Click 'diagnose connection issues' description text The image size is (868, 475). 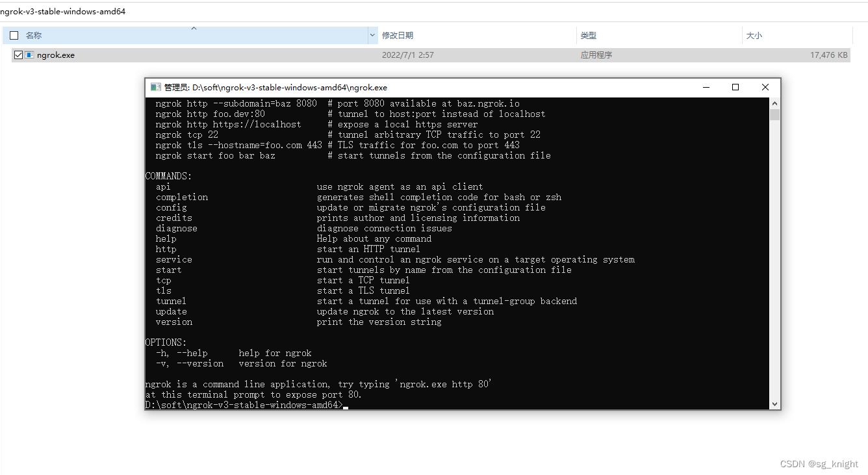385,228
